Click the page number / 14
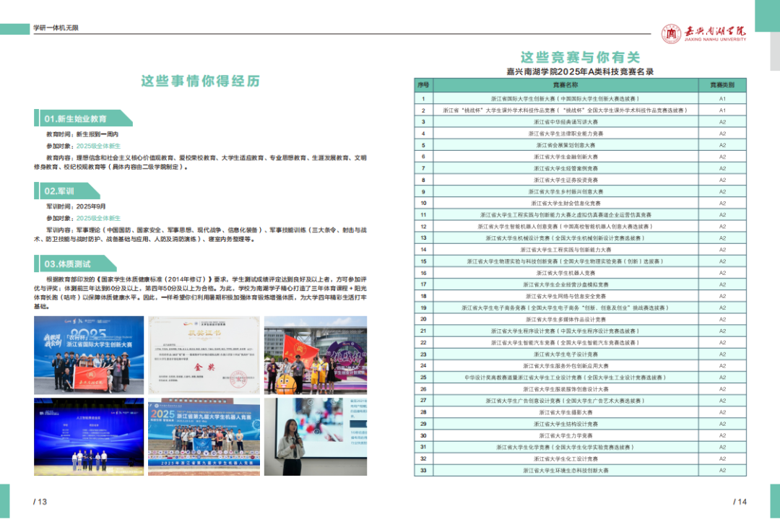The width and height of the screenshot is (780, 532). (x=740, y=502)
